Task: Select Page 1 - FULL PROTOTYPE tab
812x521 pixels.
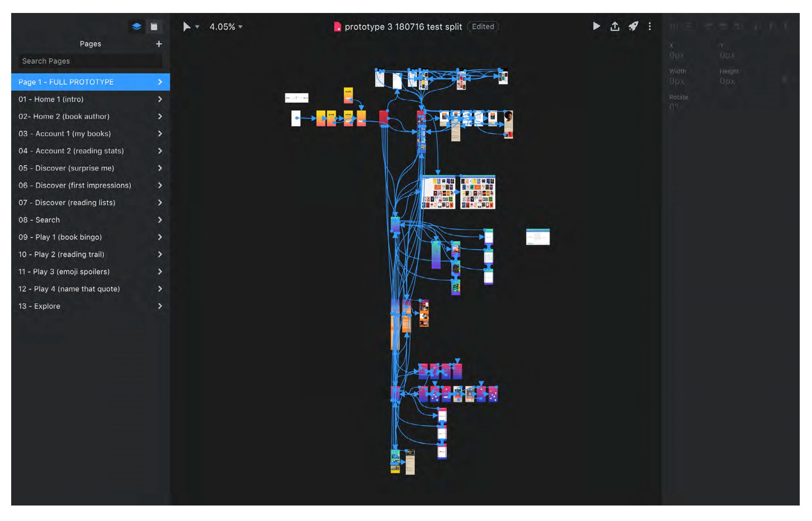Action: tap(89, 82)
